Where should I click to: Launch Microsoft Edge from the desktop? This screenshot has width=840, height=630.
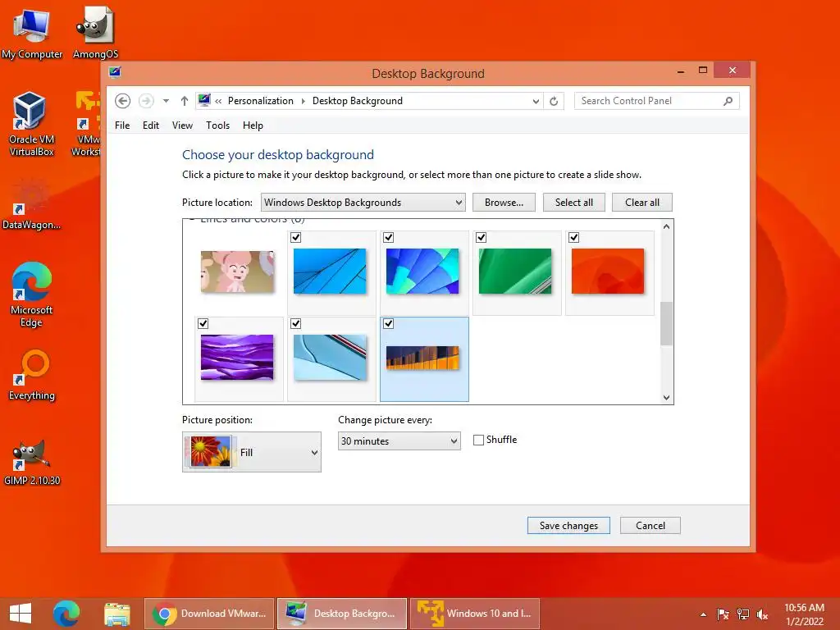tap(31, 294)
